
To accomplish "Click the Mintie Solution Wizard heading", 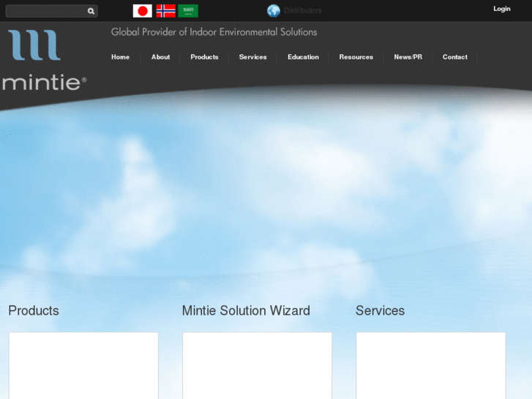I will [x=246, y=310].
